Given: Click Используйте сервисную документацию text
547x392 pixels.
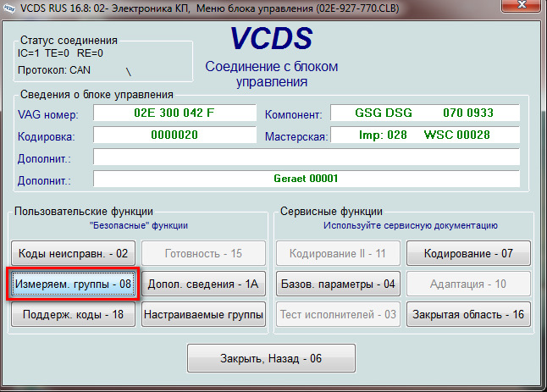Looking at the screenshot, I should point(410,226).
